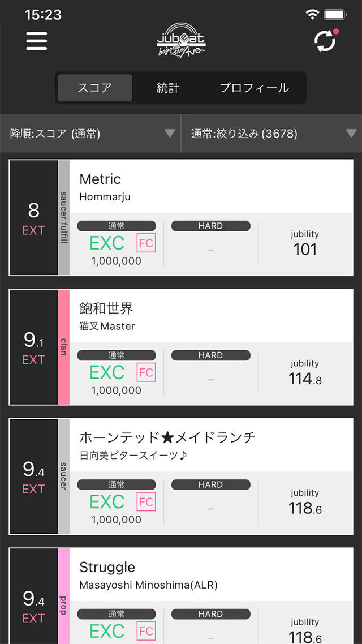Open the 通常:絞り込み filter dropdown

(x=266, y=134)
